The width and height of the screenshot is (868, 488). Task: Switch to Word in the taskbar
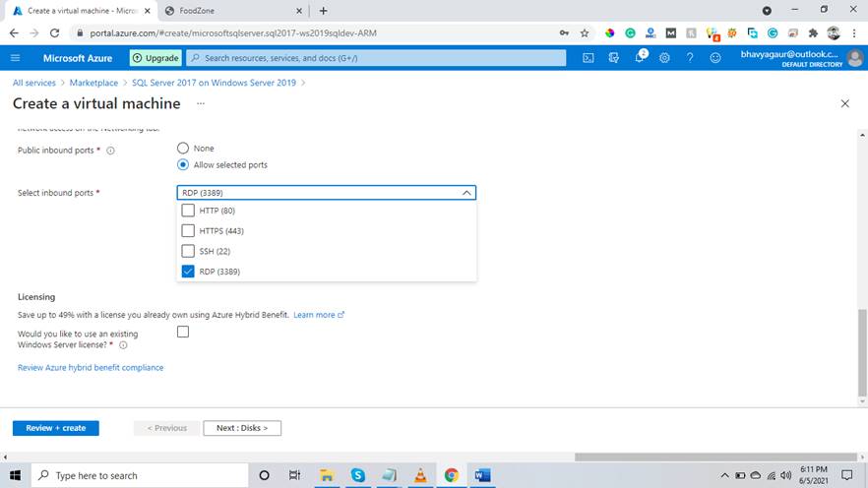[x=482, y=475]
